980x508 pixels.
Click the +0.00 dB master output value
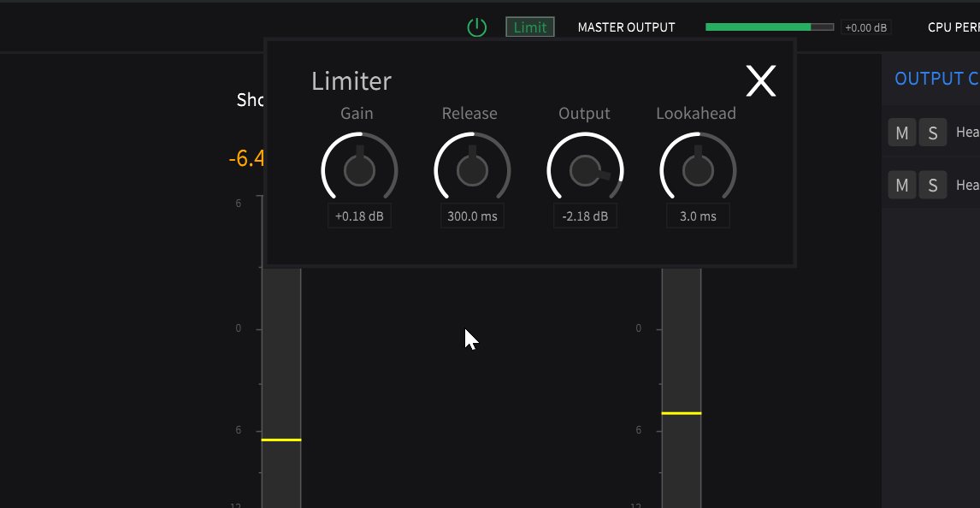tap(865, 27)
